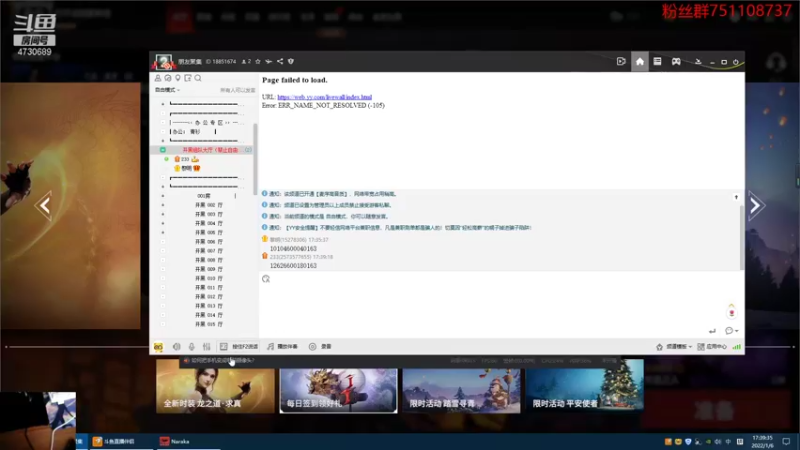The height and width of the screenshot is (450, 800).
Task: Click the smiley face icon above channel list
Action: (168, 78)
